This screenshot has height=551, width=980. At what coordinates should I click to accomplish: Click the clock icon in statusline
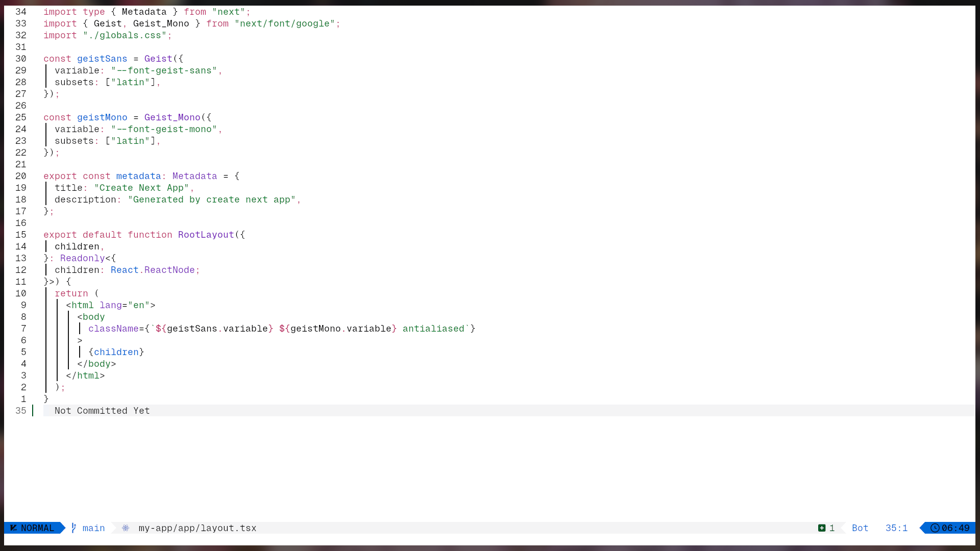[x=935, y=528]
